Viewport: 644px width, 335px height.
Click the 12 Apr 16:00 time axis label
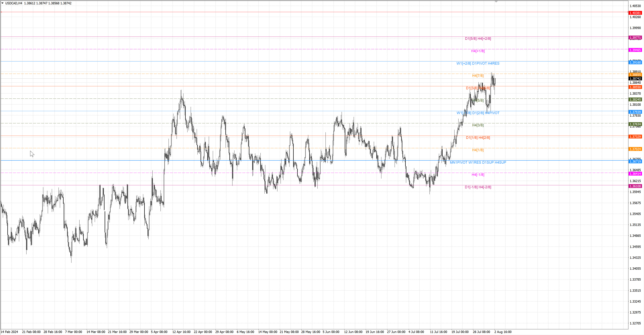[181, 332]
